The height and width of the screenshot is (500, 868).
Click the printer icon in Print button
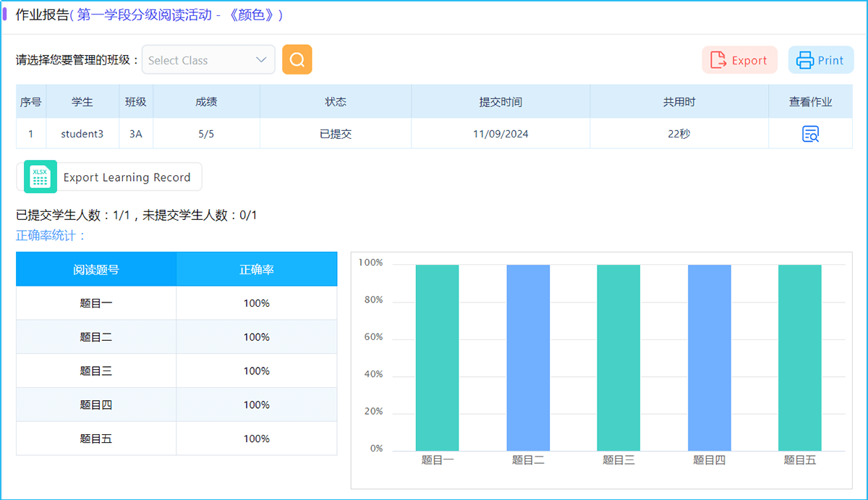click(x=805, y=60)
